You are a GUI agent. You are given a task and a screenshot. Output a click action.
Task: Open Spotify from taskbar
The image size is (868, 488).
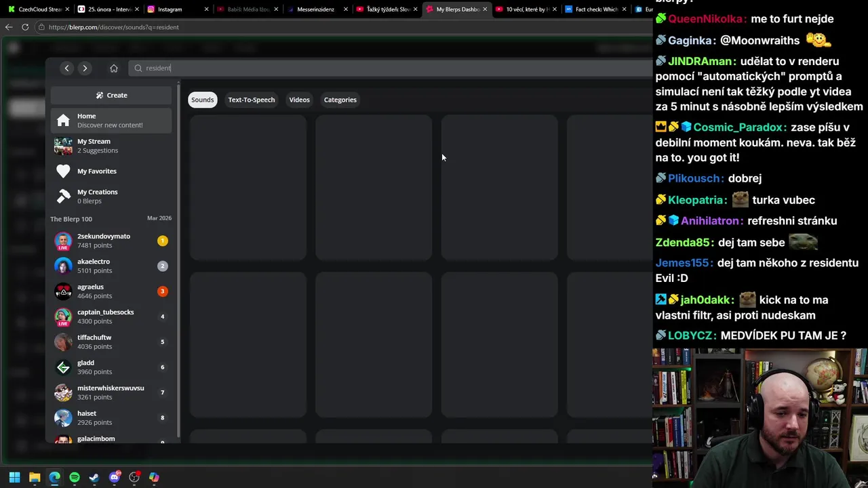click(75, 477)
